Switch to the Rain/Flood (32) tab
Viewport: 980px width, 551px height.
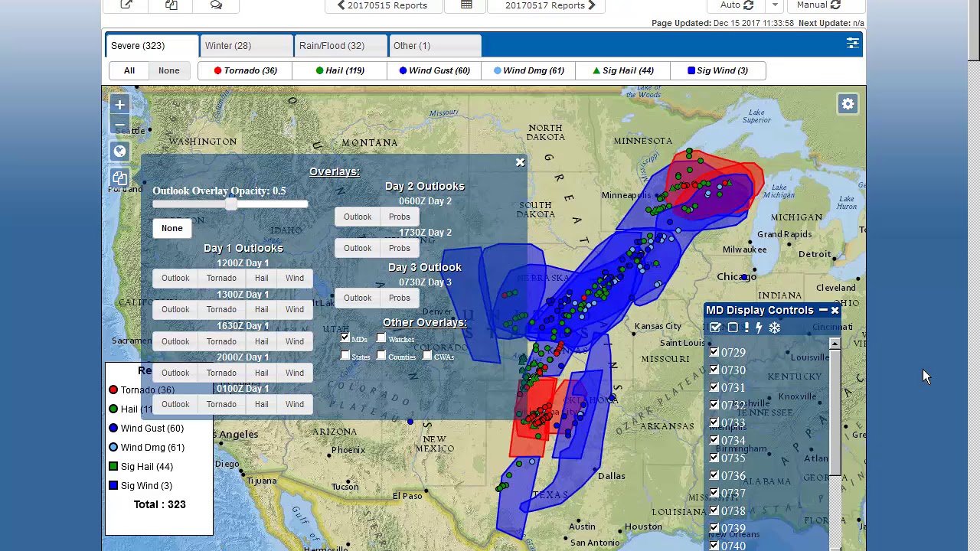pyautogui.click(x=341, y=46)
